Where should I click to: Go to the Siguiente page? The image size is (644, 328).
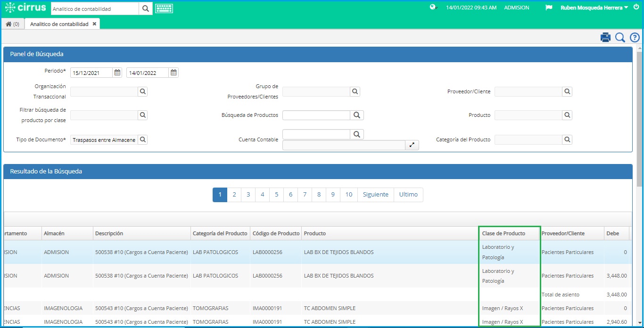coord(375,195)
